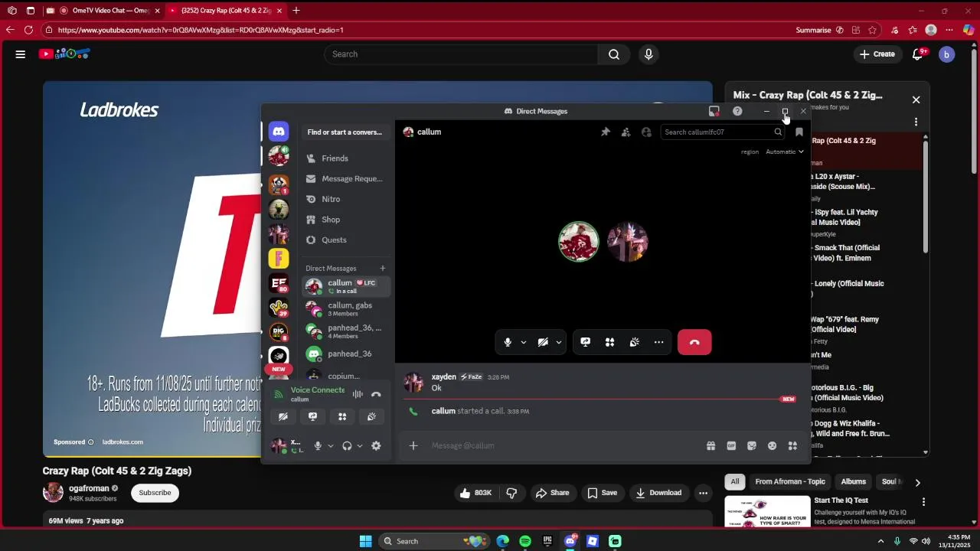Expand camera options arrow in call controls
Viewport: 980px width, 551px height.
pyautogui.click(x=559, y=342)
